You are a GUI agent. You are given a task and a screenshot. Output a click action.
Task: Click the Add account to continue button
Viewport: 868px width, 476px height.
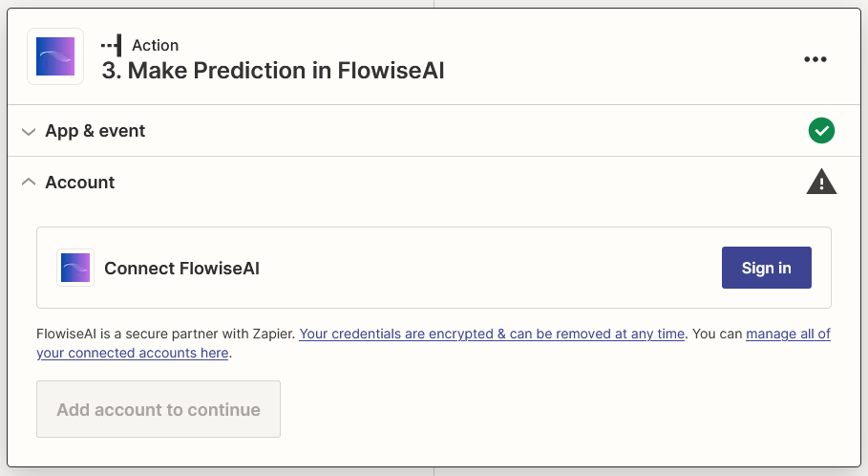coord(159,409)
